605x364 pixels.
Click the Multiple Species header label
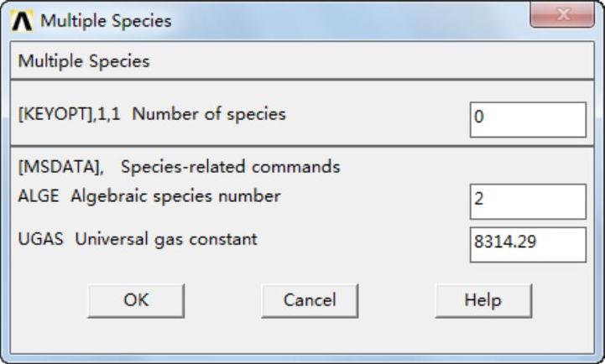(x=84, y=61)
